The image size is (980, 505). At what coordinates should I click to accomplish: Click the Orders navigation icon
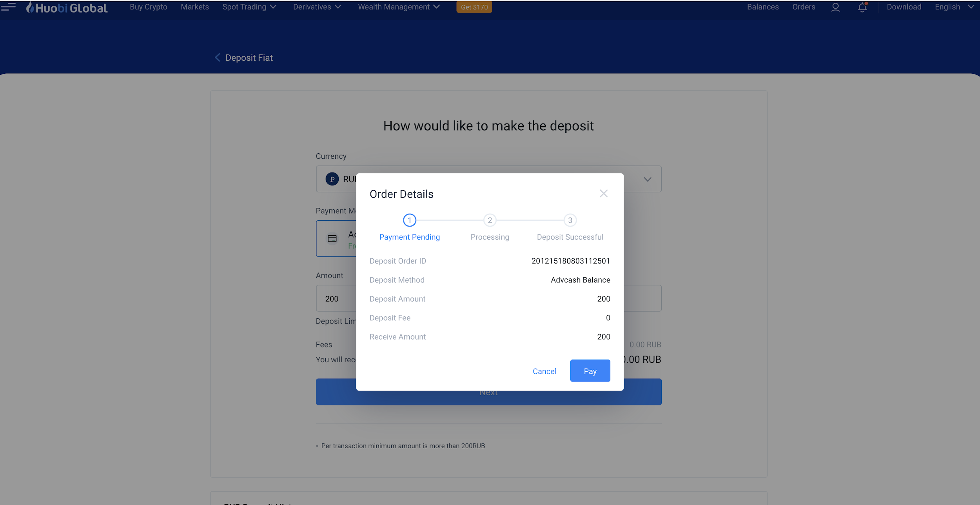coord(804,7)
